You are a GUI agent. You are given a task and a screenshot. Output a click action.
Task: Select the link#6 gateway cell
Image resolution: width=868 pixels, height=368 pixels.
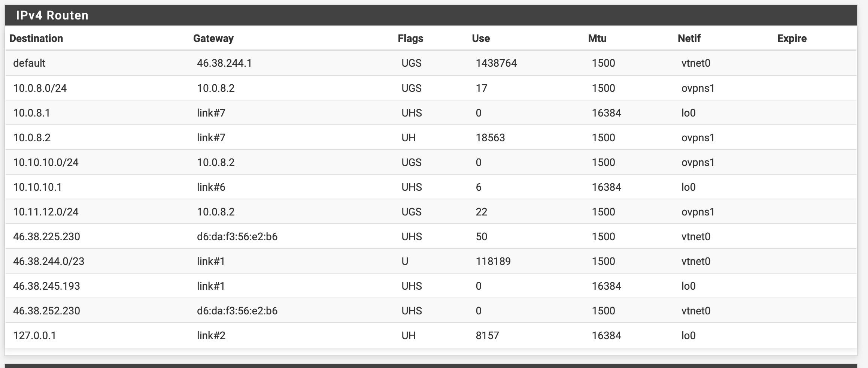coord(211,187)
